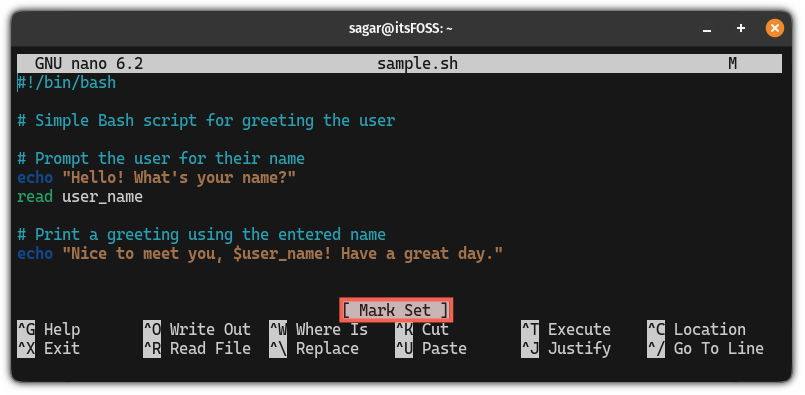Viewport: 805px width, 395px height.
Task: Click the ^C Location shortcut
Action: (696, 329)
